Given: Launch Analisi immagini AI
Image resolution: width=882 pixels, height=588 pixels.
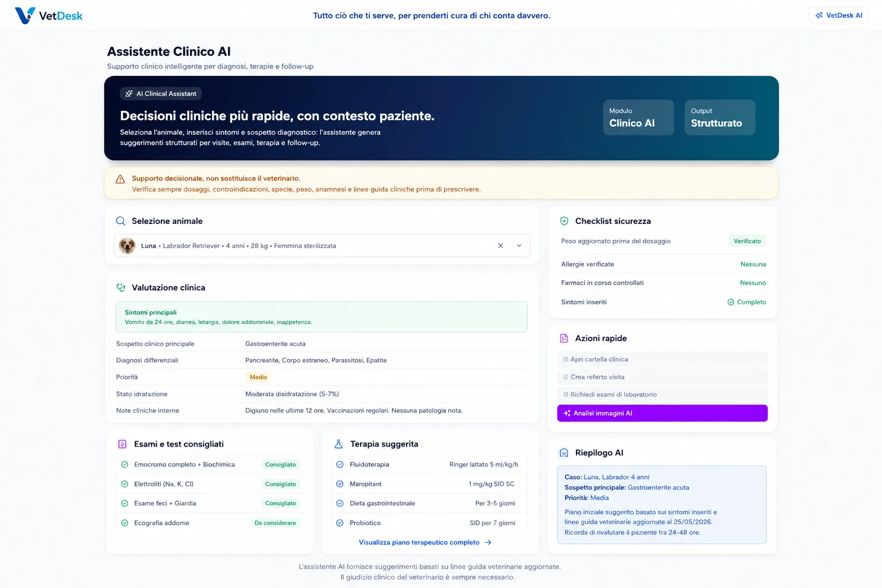Looking at the screenshot, I should click(x=662, y=413).
